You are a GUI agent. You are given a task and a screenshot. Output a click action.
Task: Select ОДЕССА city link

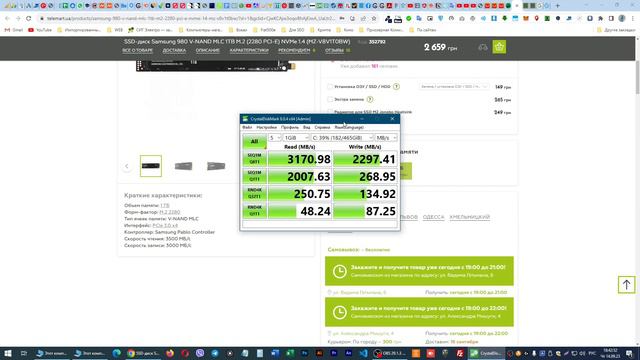click(433, 217)
